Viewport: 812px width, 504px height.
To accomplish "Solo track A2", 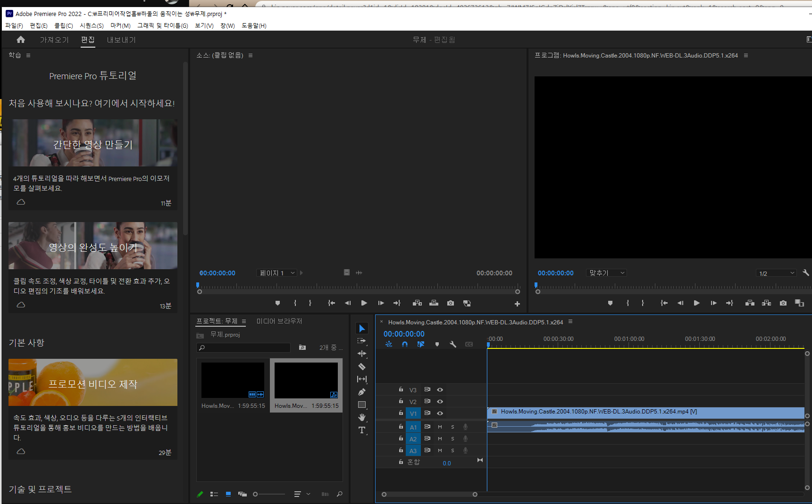I will [x=452, y=439].
